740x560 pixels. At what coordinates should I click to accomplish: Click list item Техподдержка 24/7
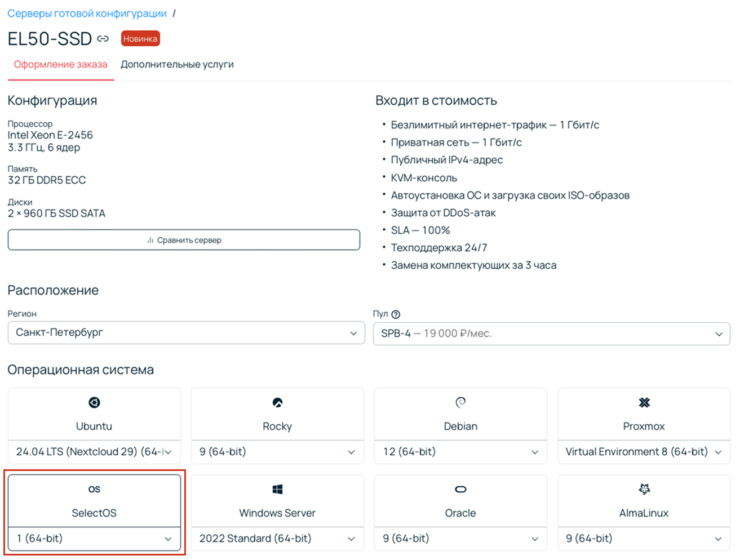click(x=439, y=248)
